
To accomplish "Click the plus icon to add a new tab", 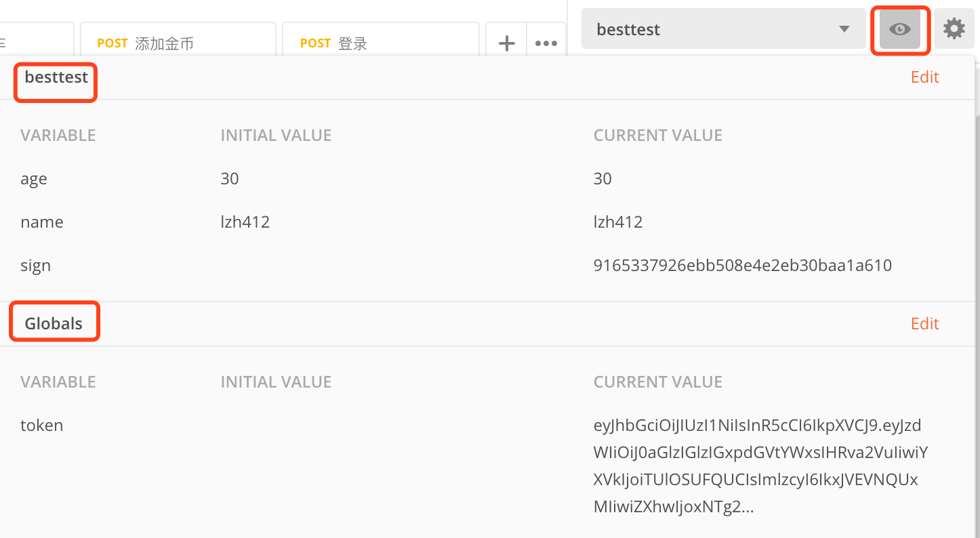I will click(x=506, y=43).
